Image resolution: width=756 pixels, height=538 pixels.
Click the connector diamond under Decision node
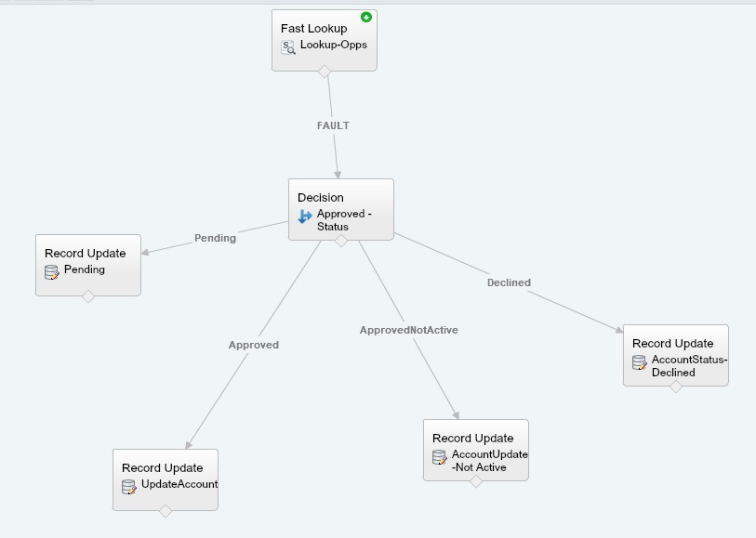tap(341, 241)
